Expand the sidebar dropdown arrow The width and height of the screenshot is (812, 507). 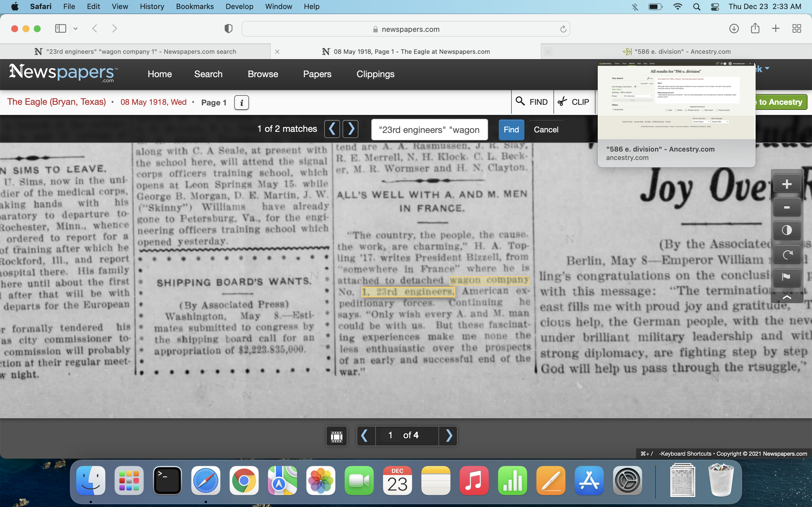(x=76, y=28)
